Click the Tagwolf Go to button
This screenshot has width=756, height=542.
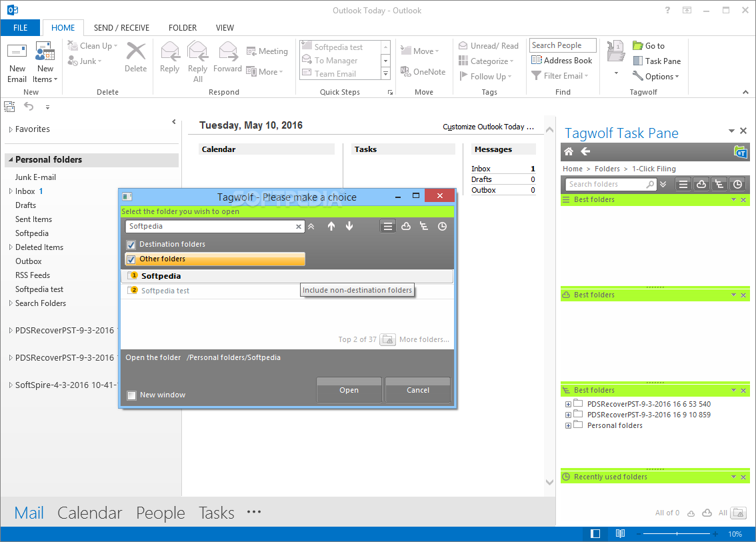coord(649,46)
